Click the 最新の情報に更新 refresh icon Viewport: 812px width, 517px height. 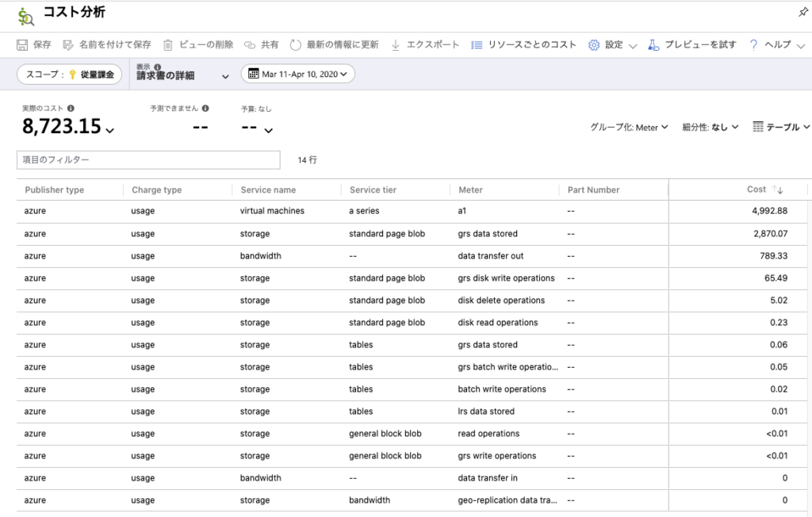point(296,45)
